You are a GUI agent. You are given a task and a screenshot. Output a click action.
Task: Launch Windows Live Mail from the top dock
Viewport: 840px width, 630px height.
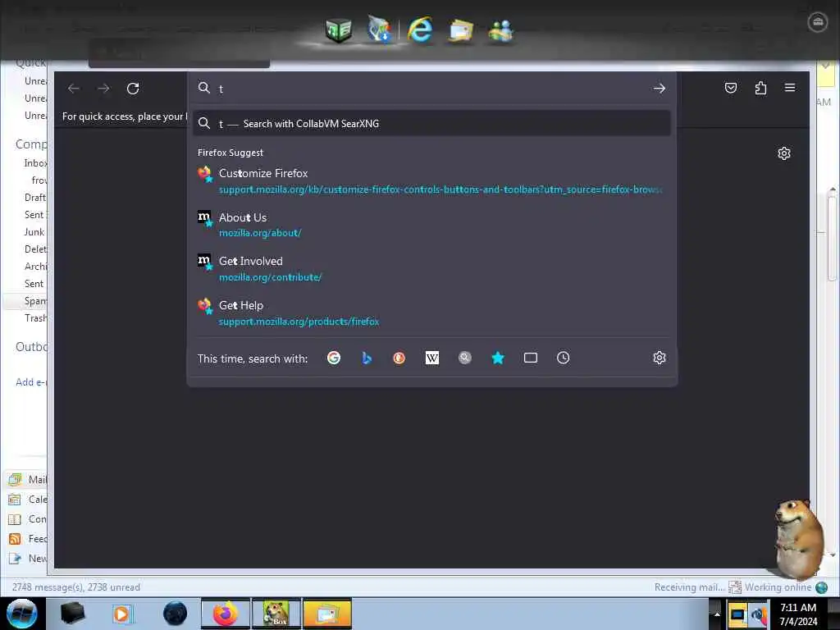(x=461, y=30)
